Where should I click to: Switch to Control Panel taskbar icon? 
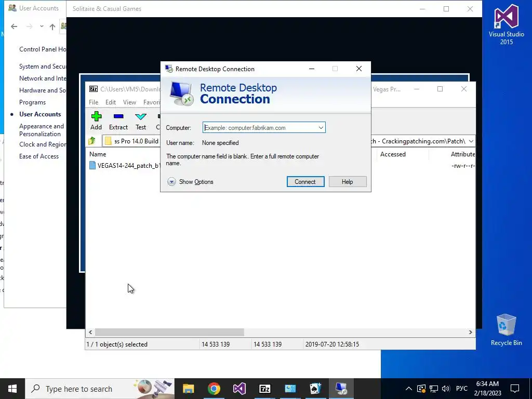click(x=290, y=389)
